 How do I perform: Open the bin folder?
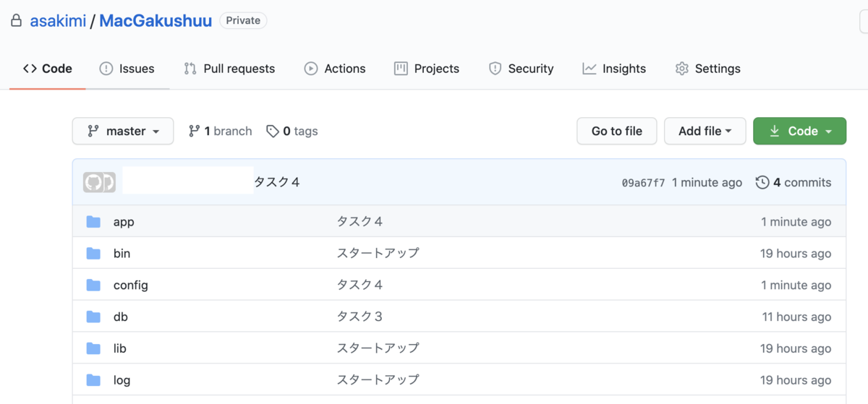click(x=122, y=254)
